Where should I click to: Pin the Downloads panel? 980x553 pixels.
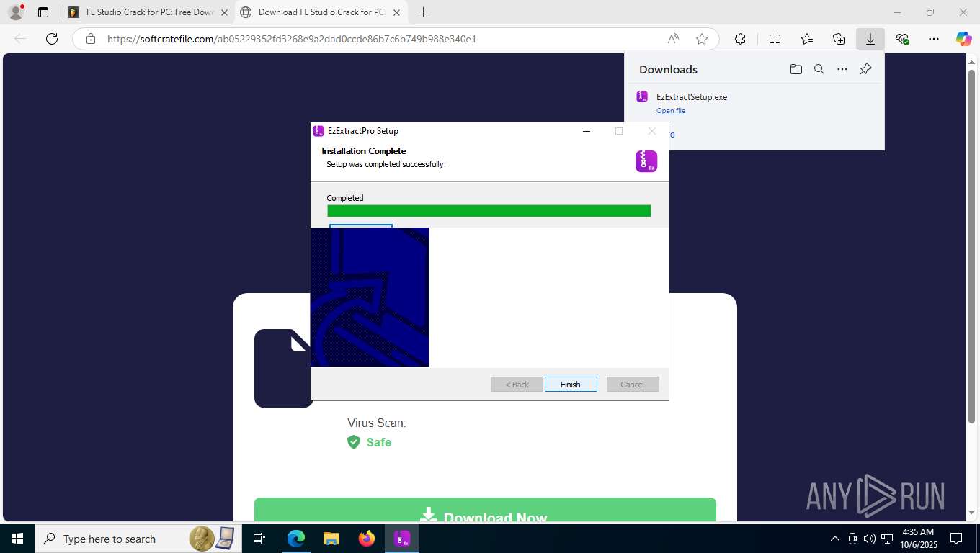(865, 69)
